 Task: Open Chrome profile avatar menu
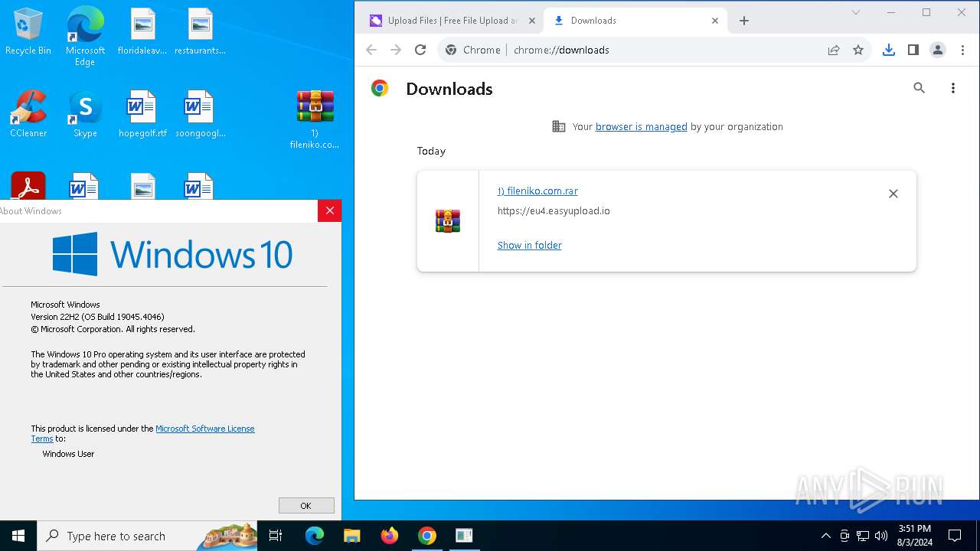(938, 50)
